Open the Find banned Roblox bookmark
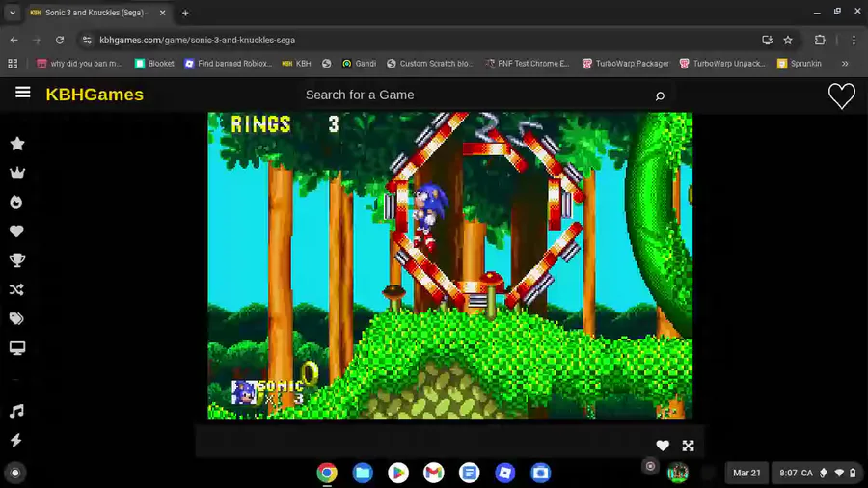Screen dimensions: 868x488 click(228, 64)
